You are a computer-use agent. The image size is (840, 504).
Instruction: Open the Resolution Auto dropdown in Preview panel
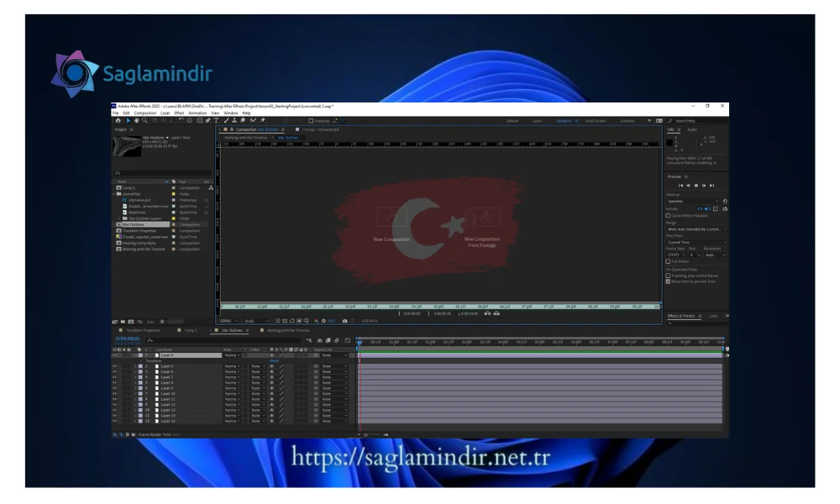coord(715,255)
